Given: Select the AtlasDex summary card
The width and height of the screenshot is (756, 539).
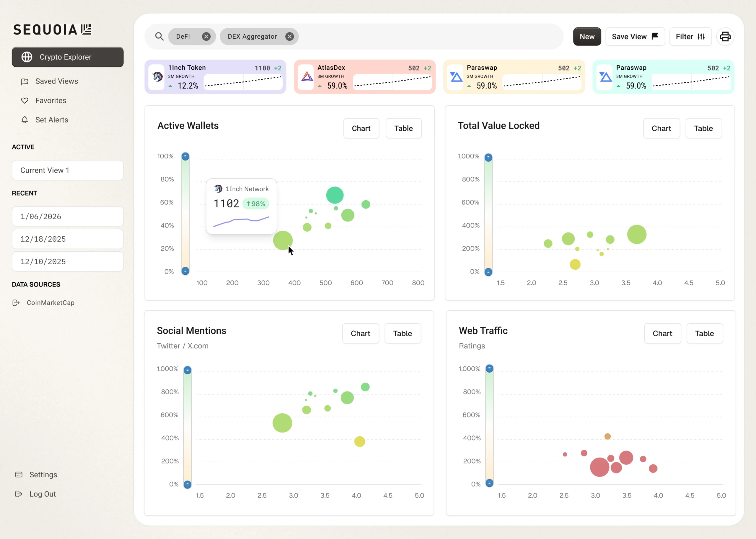Looking at the screenshot, I should click(x=364, y=77).
